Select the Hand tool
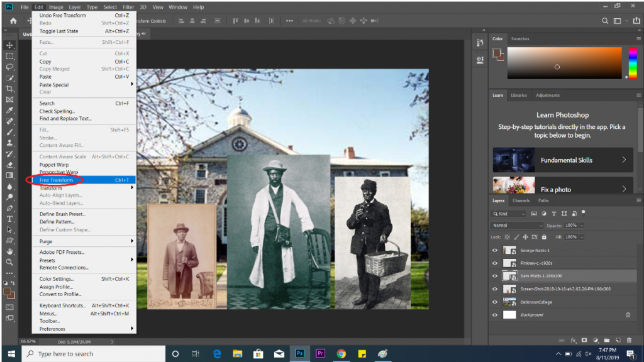This screenshot has width=644, height=362. (9, 251)
